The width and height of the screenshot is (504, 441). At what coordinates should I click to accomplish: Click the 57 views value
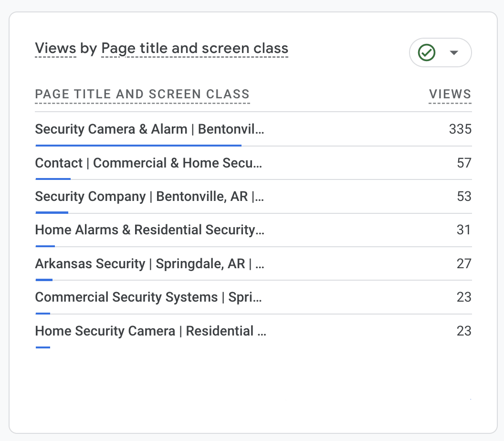[464, 163]
